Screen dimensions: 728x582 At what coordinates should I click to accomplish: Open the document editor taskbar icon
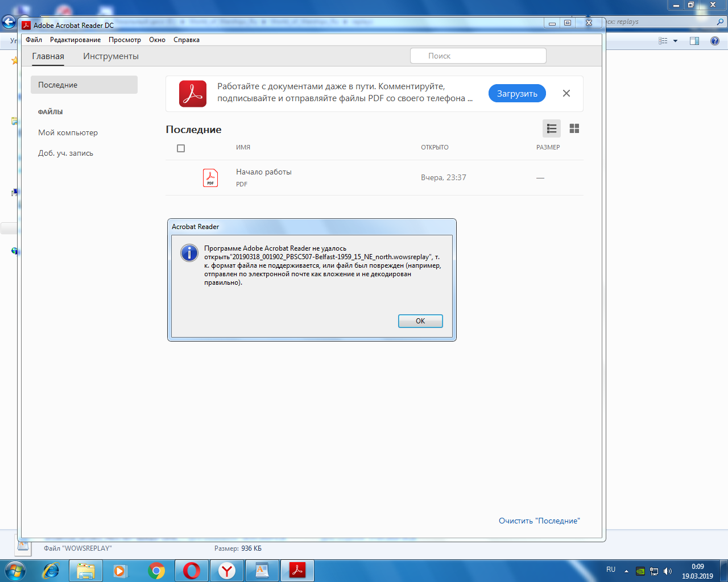click(262, 571)
